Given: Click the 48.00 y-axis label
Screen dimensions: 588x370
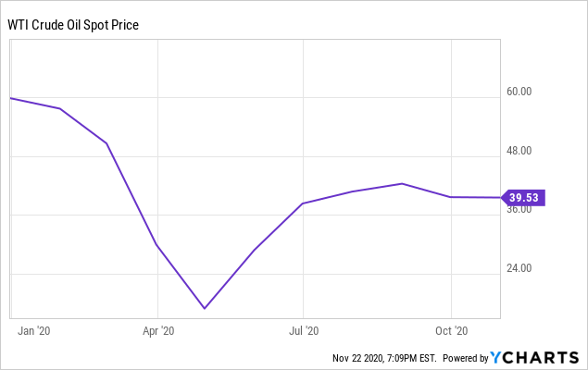Looking at the screenshot, I should coord(519,151).
